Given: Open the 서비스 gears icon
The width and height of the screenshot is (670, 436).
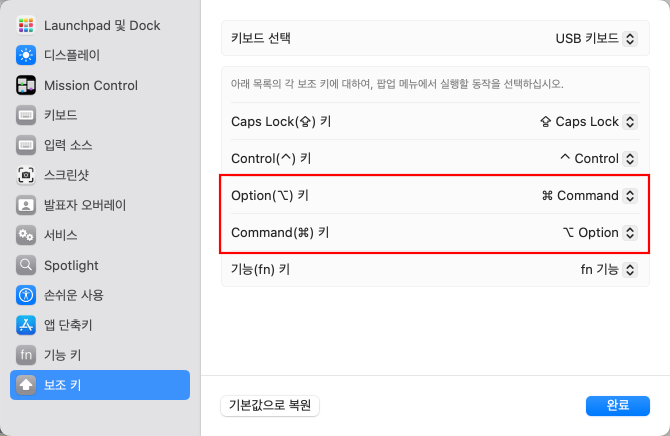Looking at the screenshot, I should pos(26,235).
